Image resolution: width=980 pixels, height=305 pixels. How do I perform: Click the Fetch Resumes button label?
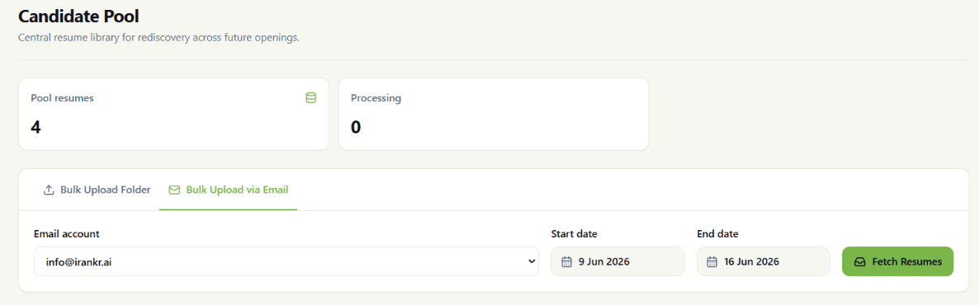[907, 262]
